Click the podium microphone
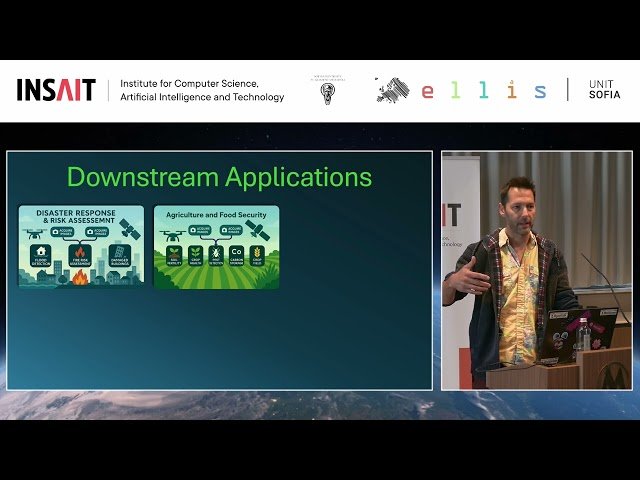640x480 pixels. [x=604, y=286]
